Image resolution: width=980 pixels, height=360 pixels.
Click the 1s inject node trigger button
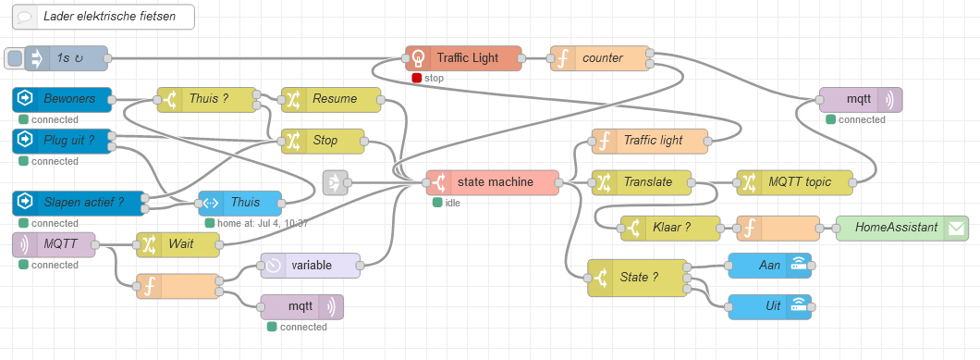(x=15, y=59)
